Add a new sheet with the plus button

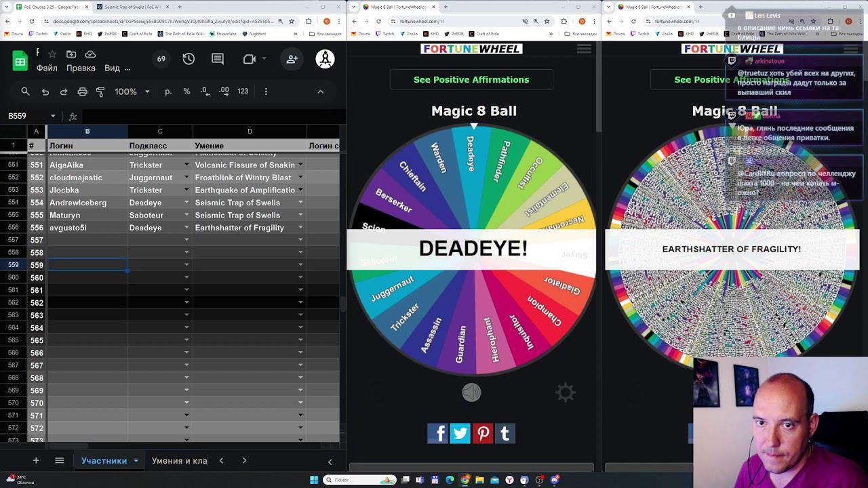coord(36,460)
